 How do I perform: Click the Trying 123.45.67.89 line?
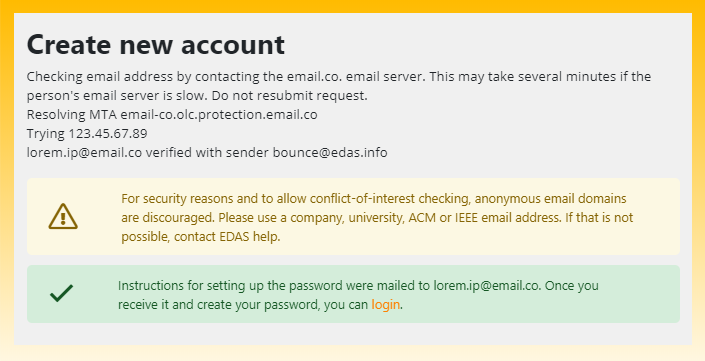tap(87, 134)
